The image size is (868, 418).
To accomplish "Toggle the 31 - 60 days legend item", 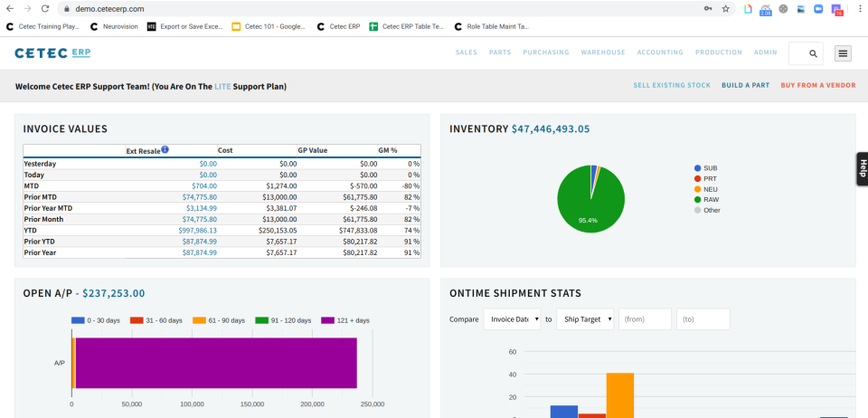I will point(156,320).
